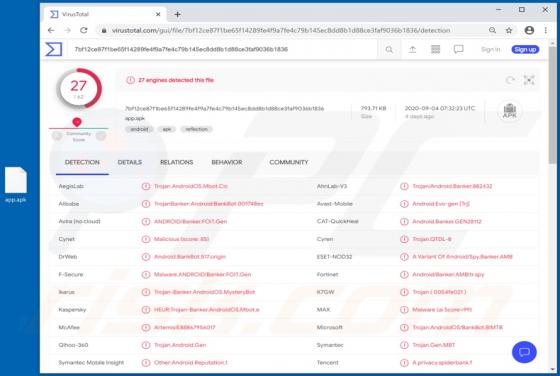Click the Symantec Mobile Insight engine name

coord(91,362)
